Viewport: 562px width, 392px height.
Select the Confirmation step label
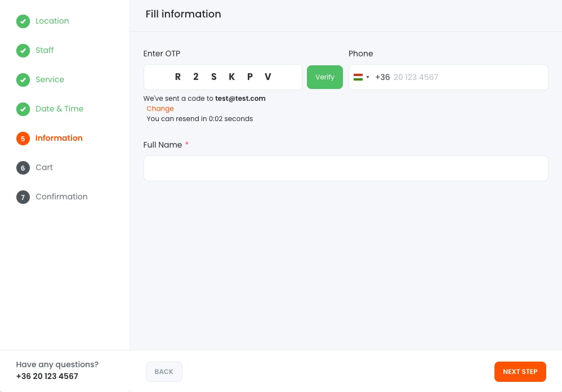[x=61, y=197]
